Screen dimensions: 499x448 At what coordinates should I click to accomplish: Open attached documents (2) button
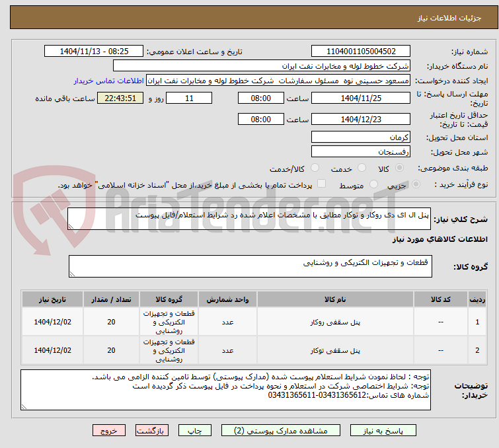click(x=281, y=431)
